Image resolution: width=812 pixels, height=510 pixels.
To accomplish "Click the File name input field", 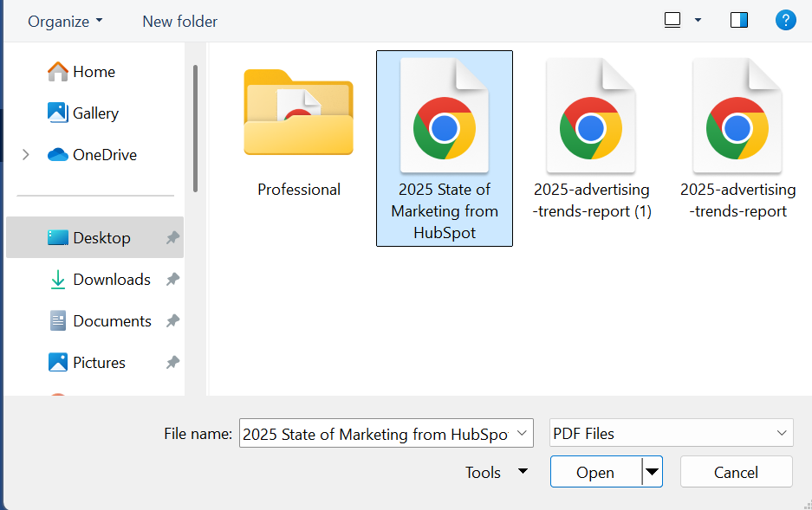I will pos(376,435).
